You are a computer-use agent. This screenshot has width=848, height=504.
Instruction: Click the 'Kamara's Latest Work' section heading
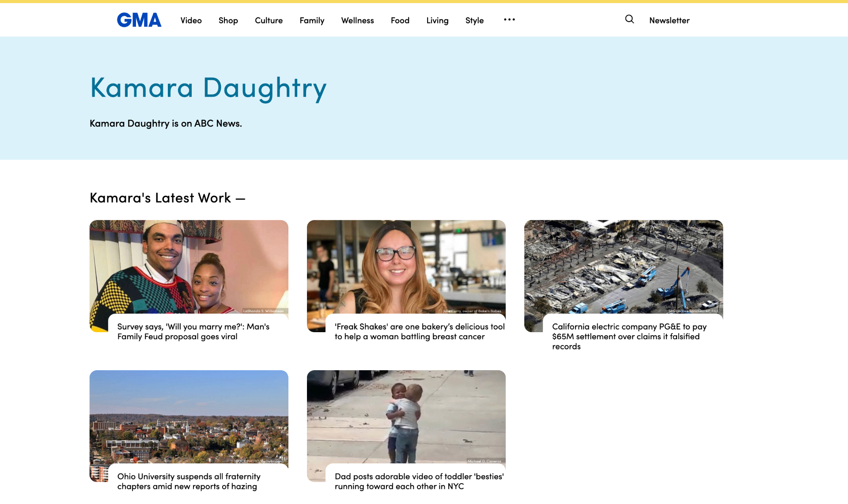coord(167,197)
